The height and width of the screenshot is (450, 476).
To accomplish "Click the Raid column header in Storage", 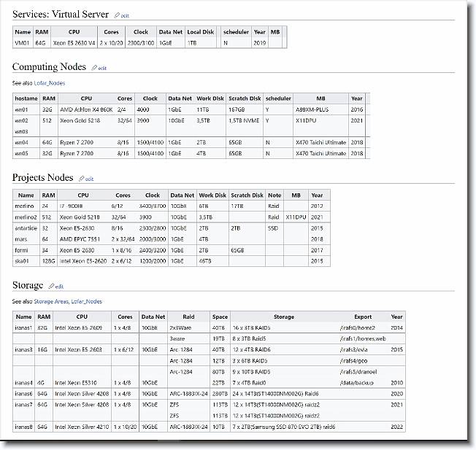I will [188, 317].
